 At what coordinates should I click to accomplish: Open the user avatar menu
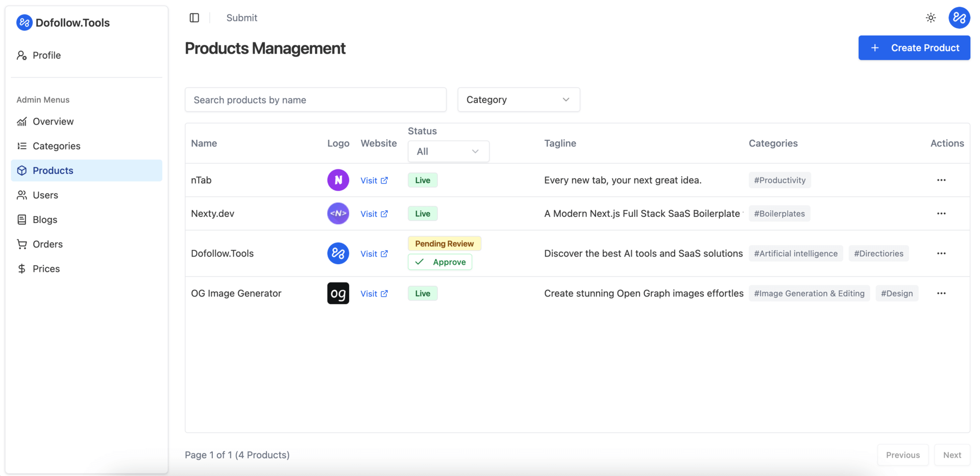tap(959, 18)
